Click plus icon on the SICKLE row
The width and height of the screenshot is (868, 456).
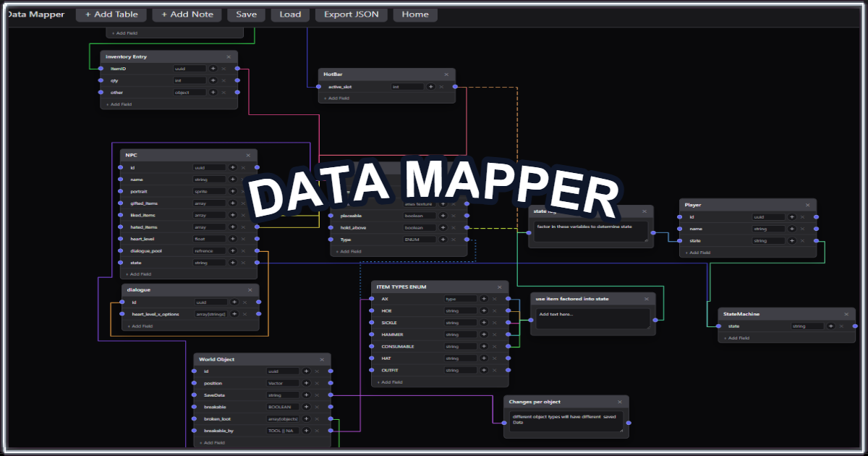click(x=484, y=323)
